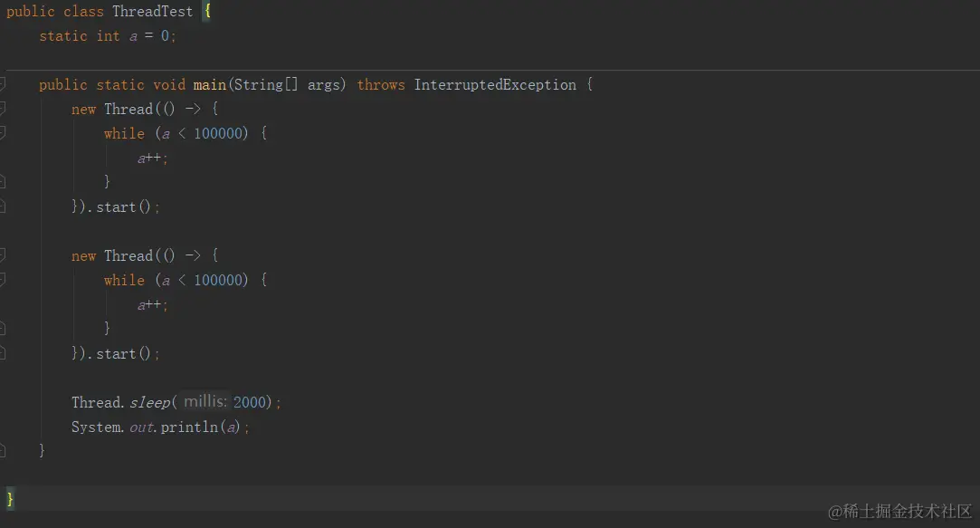Collapse the main method fold marker
Viewport: 980px width, 528px height.
click(3, 84)
